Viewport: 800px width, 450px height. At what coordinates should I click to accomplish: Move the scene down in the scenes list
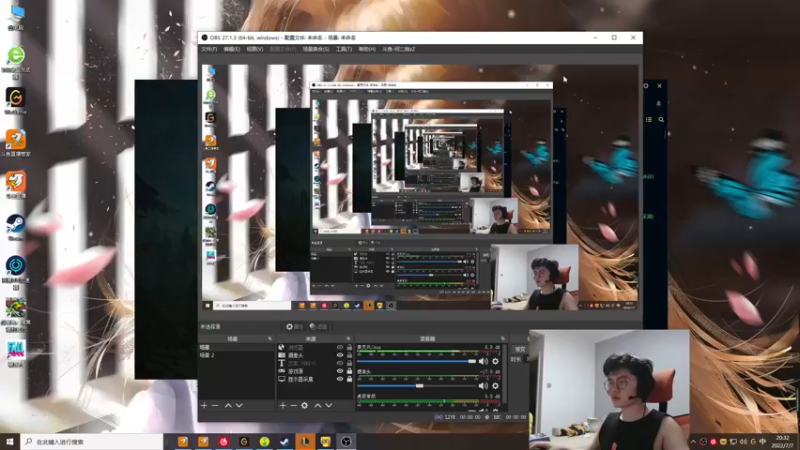tap(239, 406)
